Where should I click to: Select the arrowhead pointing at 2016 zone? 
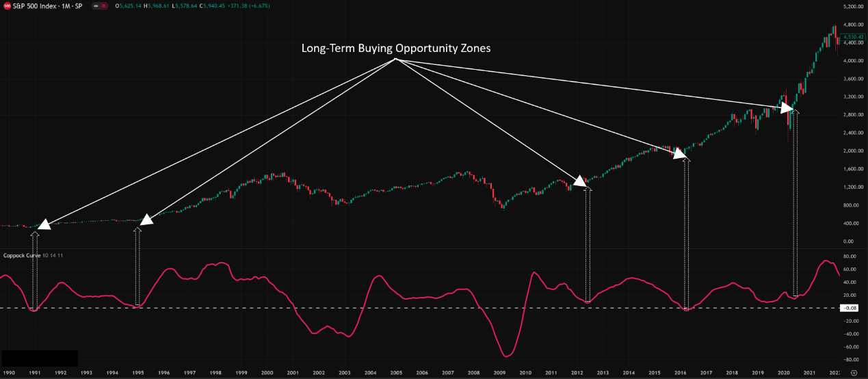(x=679, y=153)
